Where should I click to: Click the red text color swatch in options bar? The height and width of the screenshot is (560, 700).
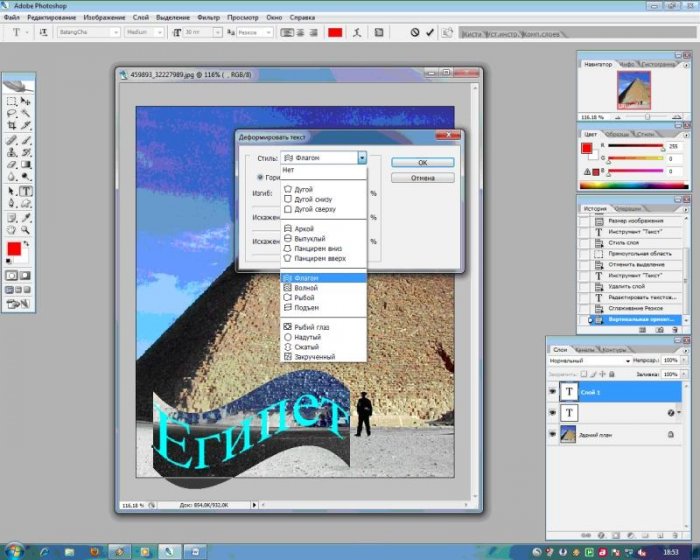[335, 32]
